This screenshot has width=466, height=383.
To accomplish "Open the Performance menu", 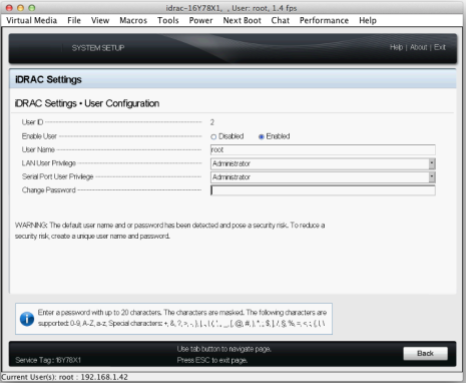I will (x=324, y=21).
